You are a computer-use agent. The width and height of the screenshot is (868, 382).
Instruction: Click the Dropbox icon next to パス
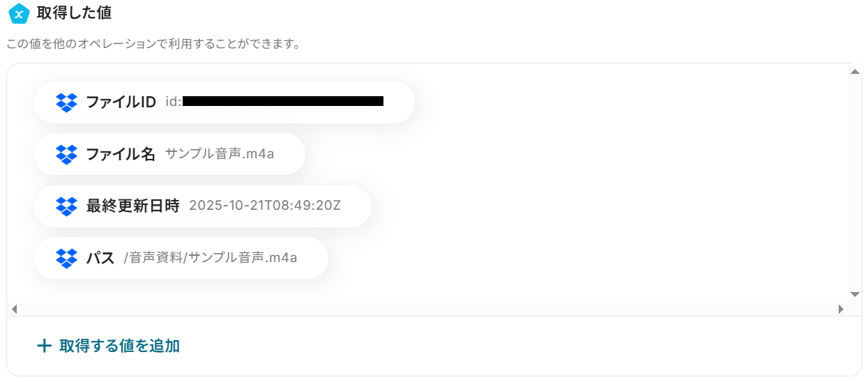click(x=66, y=258)
